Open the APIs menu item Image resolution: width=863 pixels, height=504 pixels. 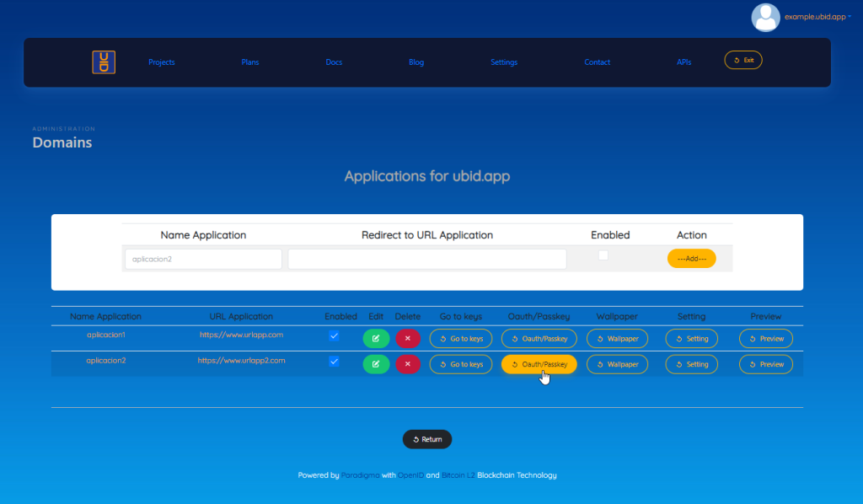point(684,62)
